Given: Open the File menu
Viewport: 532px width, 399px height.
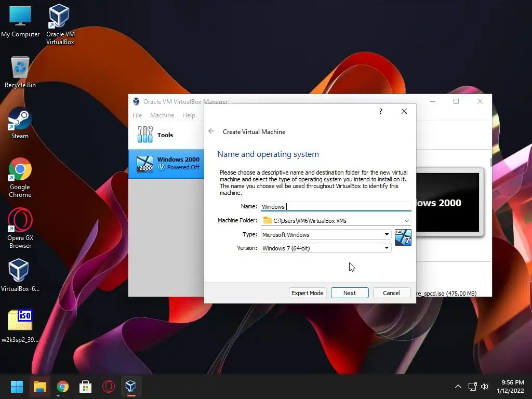Looking at the screenshot, I should 137,115.
